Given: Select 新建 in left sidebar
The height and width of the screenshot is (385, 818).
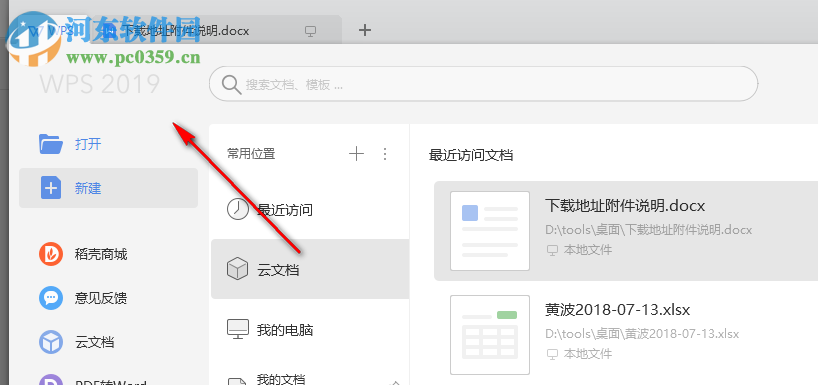Looking at the screenshot, I should coord(109,188).
